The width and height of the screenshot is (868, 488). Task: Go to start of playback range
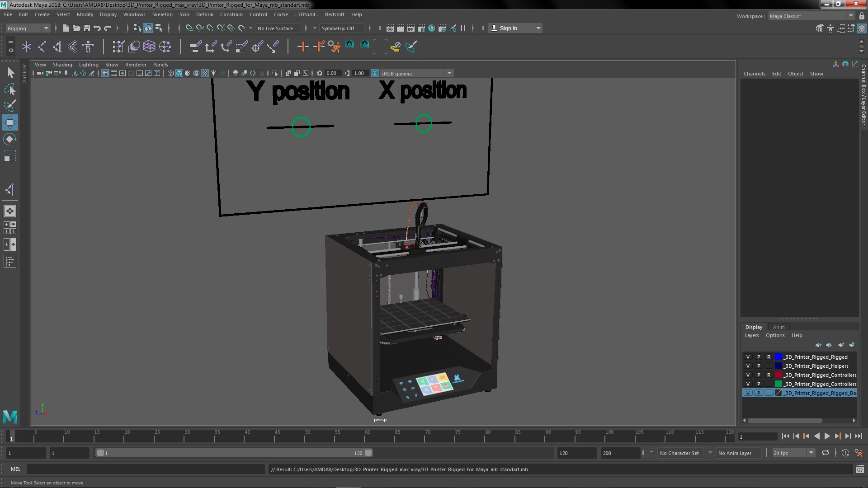tap(785, 436)
